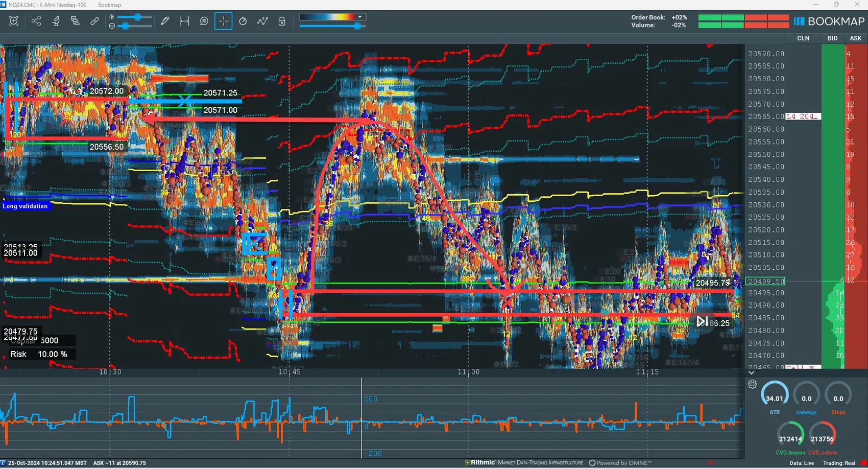Adjust the heatmap contrast slider below gradient
868x469 pixels.
358,26
